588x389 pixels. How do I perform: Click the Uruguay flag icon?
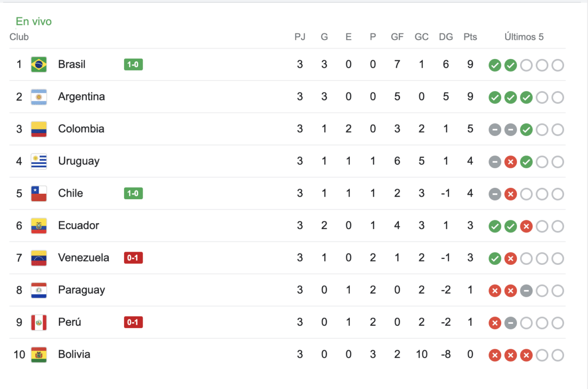(39, 161)
